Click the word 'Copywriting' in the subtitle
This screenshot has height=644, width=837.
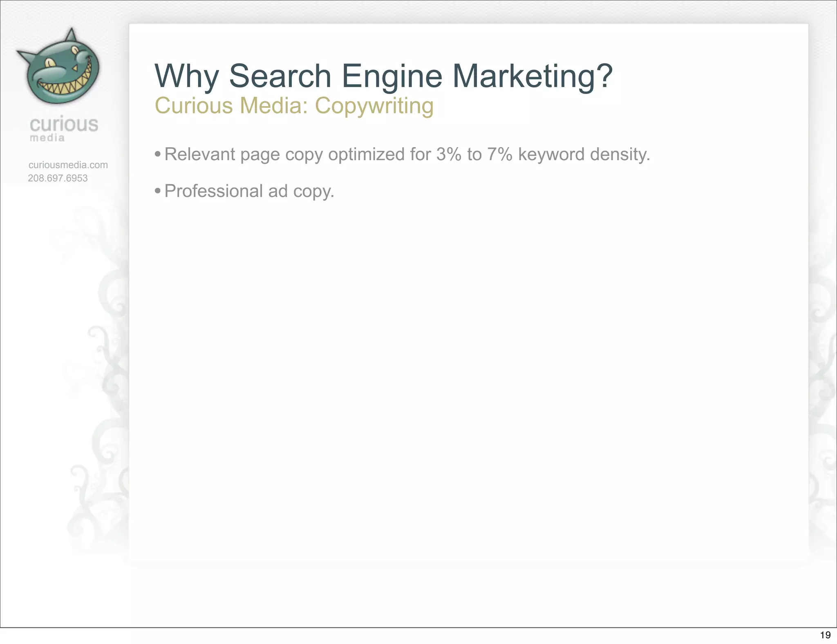374,105
